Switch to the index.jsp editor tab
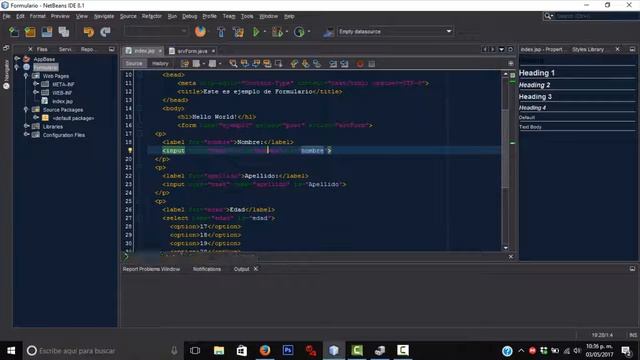 (144, 51)
